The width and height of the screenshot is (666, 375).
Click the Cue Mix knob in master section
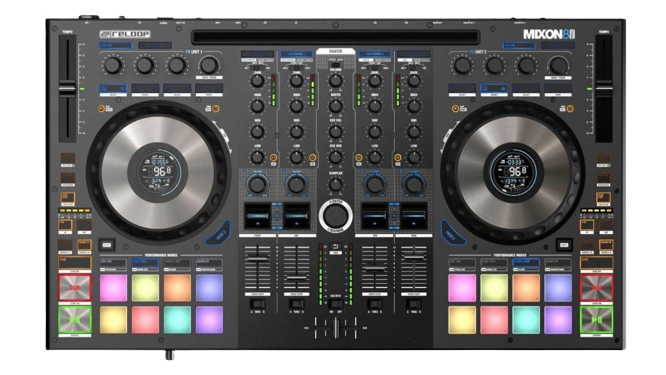336,158
